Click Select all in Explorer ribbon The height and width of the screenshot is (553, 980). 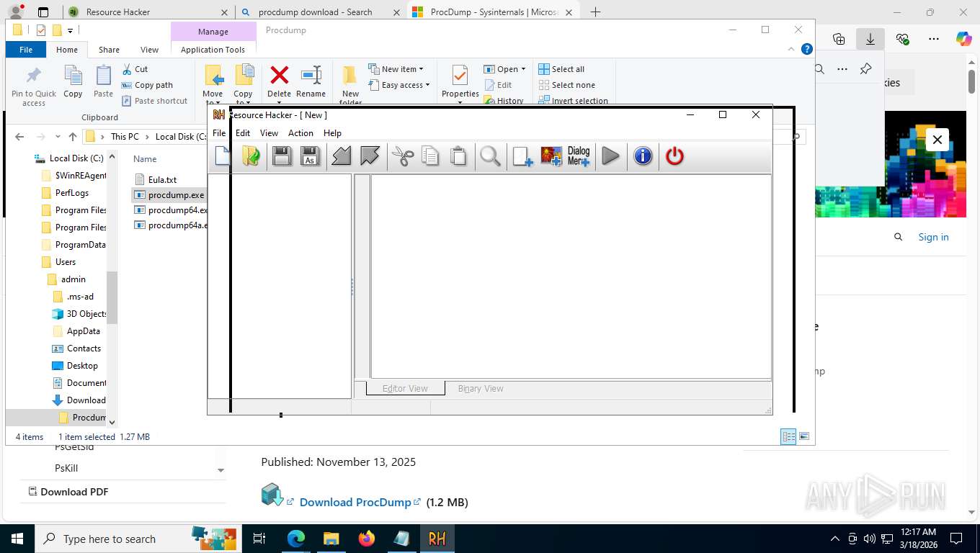561,69
